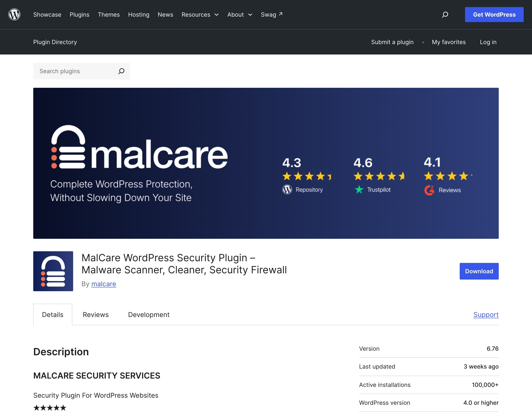Open the header search magnifier icon
Viewport: 532px width, 416px height.
[445, 15]
